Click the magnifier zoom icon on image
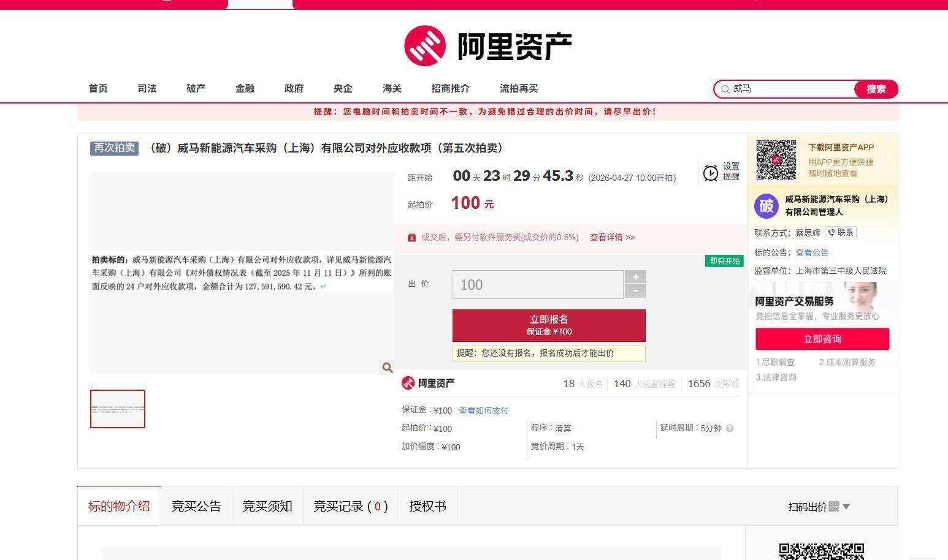This screenshot has height=560, width=948. pyautogui.click(x=387, y=368)
